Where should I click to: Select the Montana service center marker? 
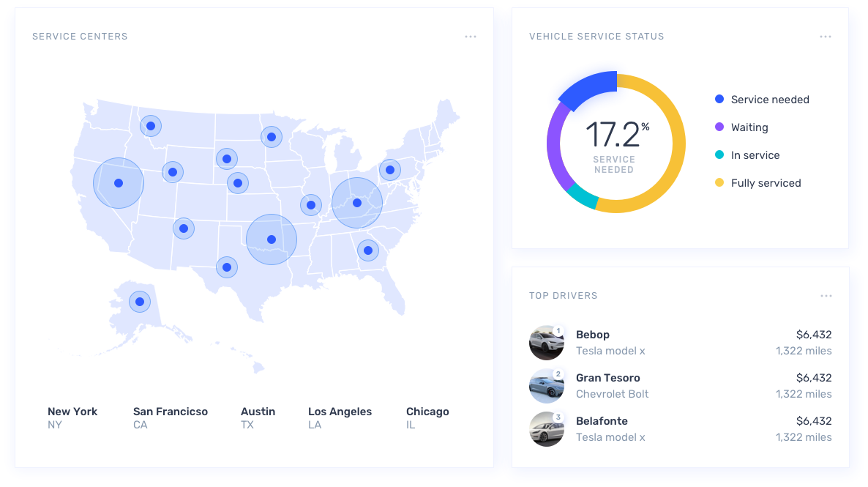coord(151,126)
